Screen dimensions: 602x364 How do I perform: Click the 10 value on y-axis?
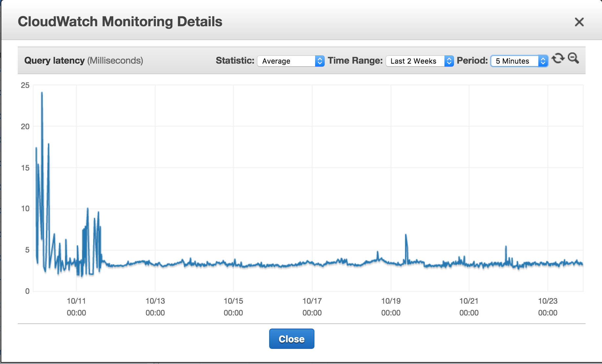pos(25,209)
